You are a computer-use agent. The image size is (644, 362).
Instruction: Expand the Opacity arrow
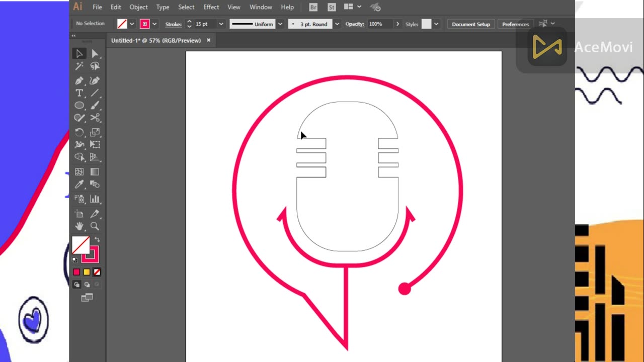coord(397,24)
